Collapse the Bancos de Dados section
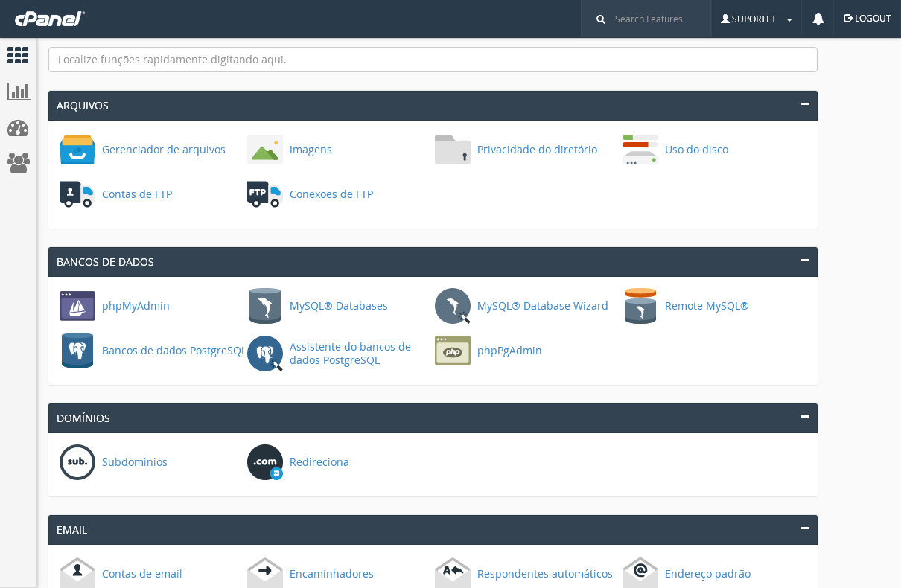 pos(805,261)
